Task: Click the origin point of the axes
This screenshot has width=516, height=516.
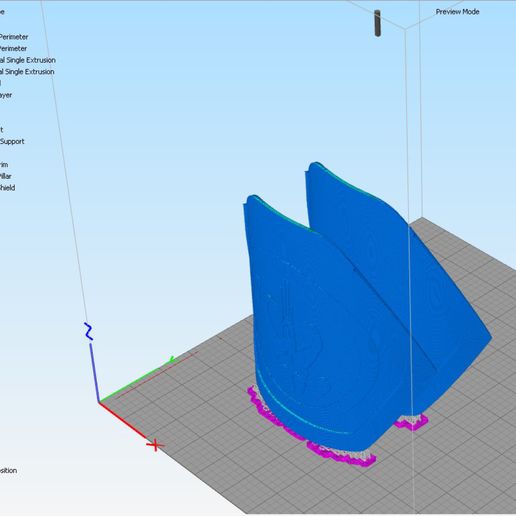Action: 99,403
